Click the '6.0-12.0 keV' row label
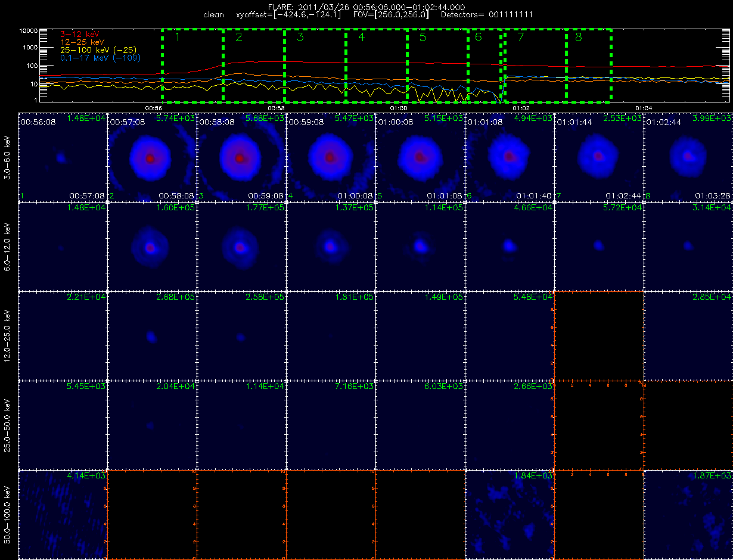 pyautogui.click(x=7, y=247)
